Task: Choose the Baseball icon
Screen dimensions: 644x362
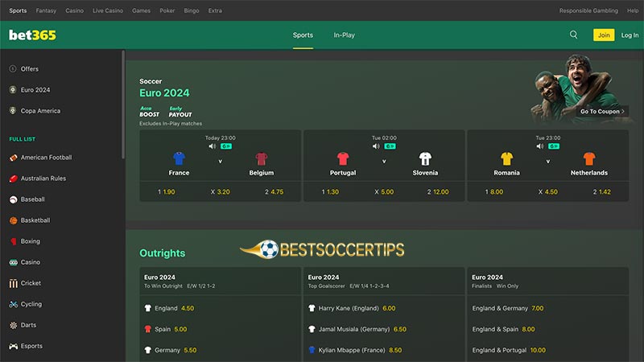Action: 13,200
